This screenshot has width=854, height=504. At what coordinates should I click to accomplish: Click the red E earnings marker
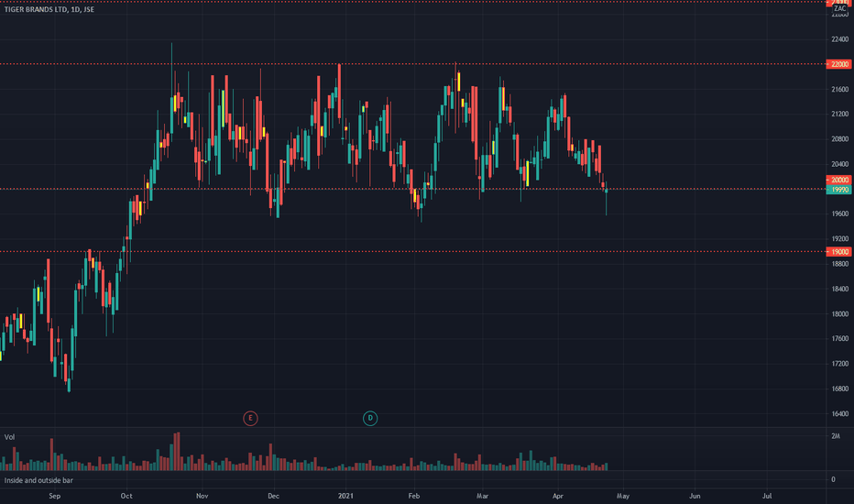coord(250,419)
